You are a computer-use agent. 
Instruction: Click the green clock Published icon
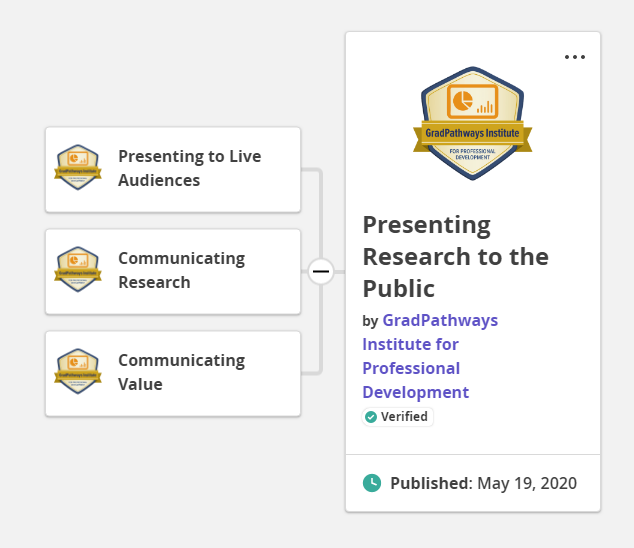[x=372, y=483]
